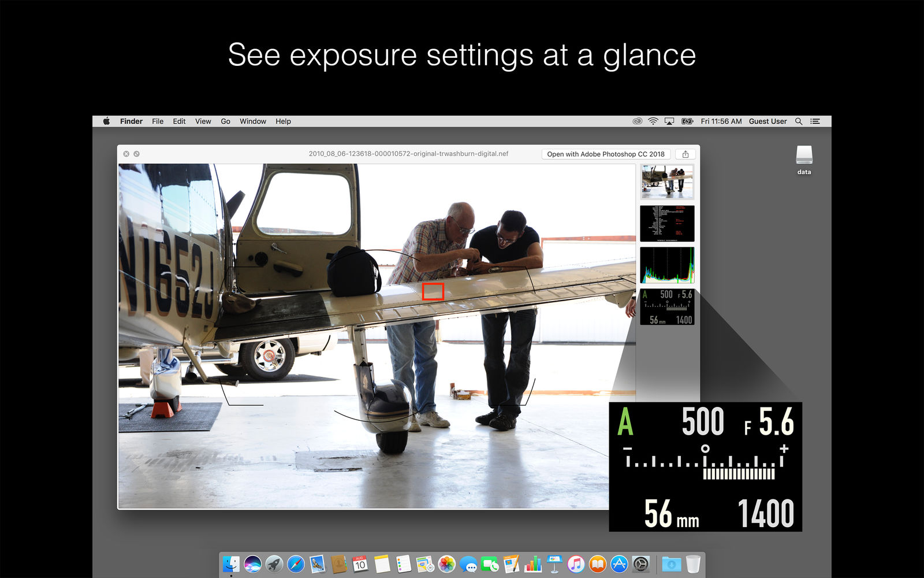The height and width of the screenshot is (578, 924).
Task: Click the clock Fri 11:56 AM
Action: point(721,121)
